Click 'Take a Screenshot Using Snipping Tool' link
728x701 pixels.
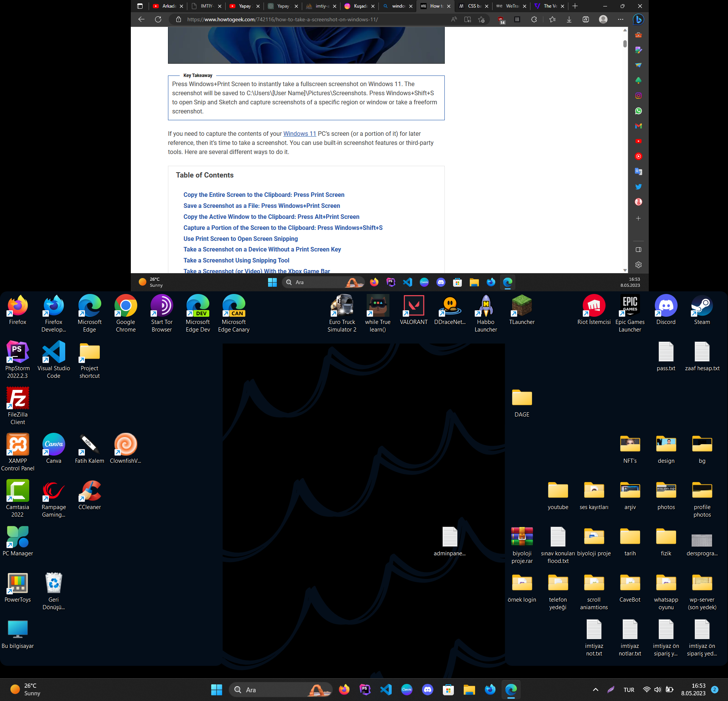[236, 260]
